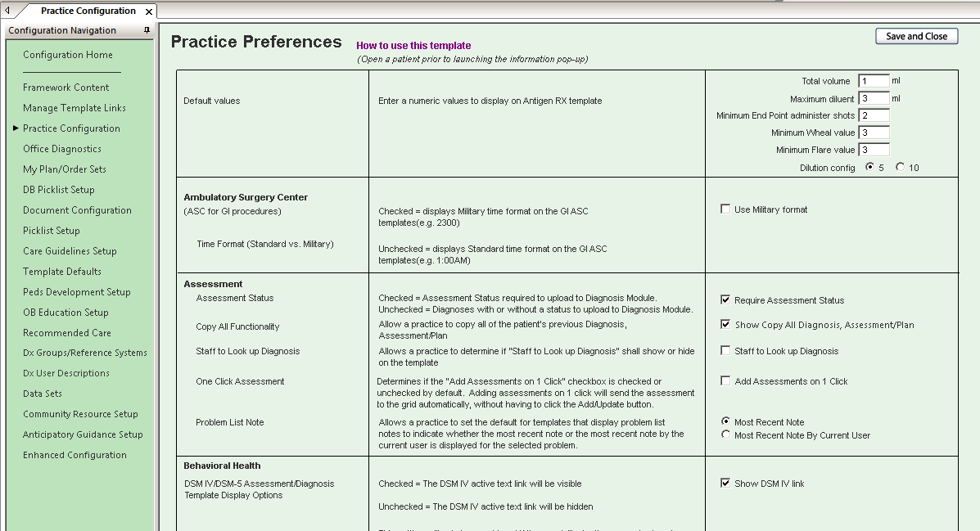Click Minimum End Point administer shots field
This screenshot has width=980, height=531.
tap(874, 115)
